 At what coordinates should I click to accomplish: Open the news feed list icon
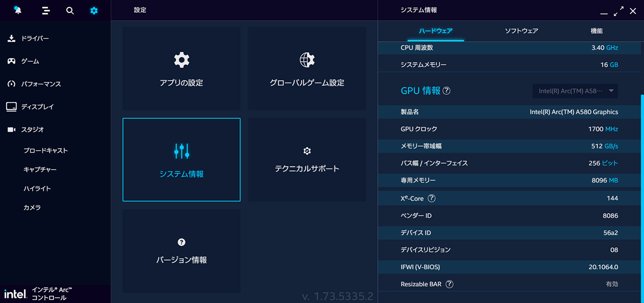pyautogui.click(x=46, y=11)
